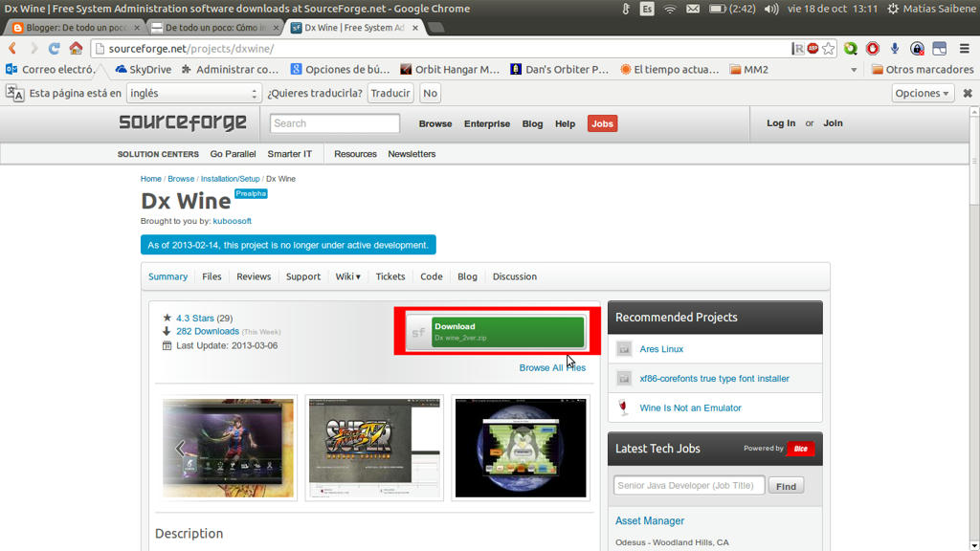980x551 pixels.
Task: Click the SourceForge logo
Action: (x=183, y=122)
